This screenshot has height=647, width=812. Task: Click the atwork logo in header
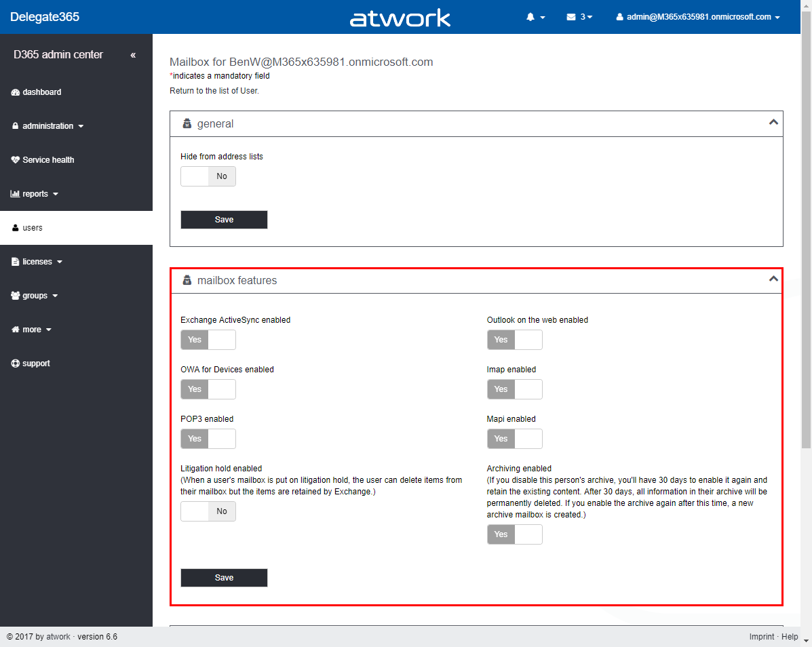[400, 18]
